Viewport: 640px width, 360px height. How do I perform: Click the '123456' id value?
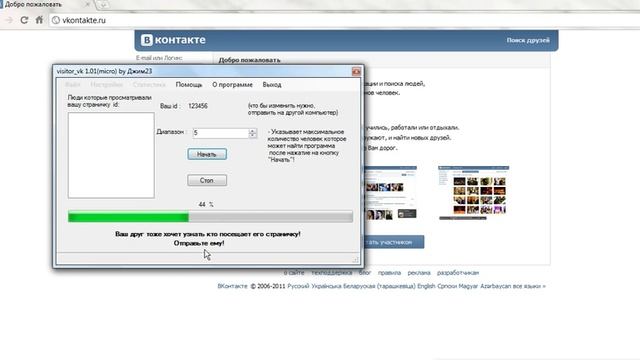coord(198,106)
